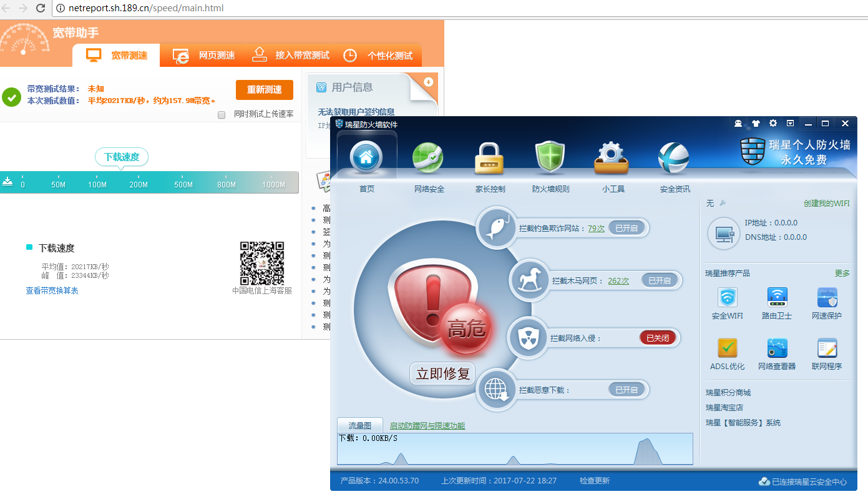Click the user account icon in firewall title bar
Screen dimensions: 868x499
click(x=739, y=124)
